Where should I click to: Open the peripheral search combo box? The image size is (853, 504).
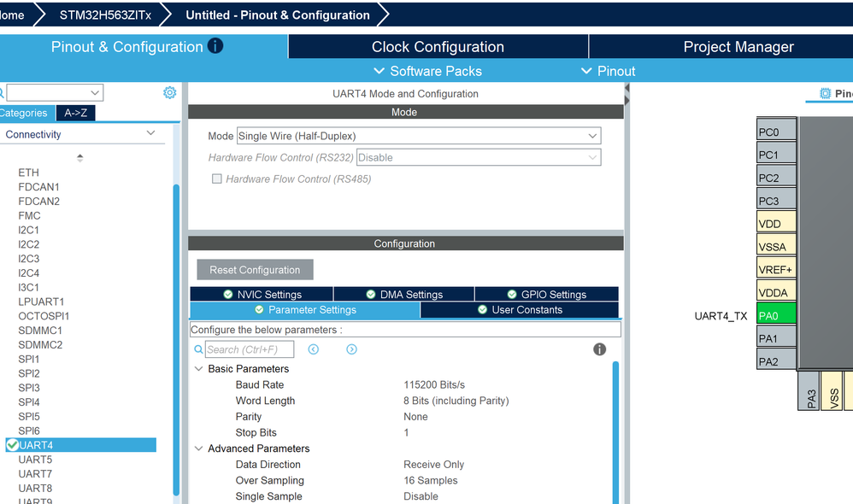(55, 92)
